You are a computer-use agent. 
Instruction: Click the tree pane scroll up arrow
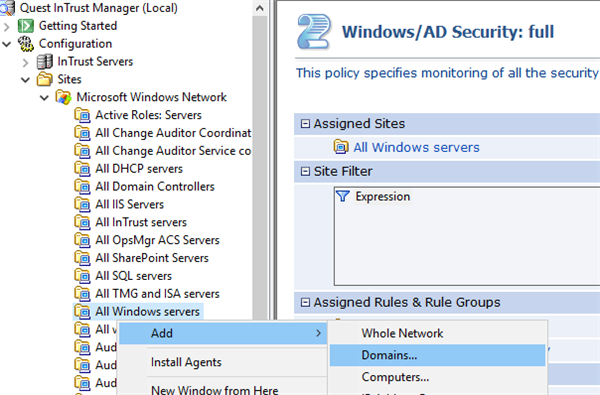259,8
